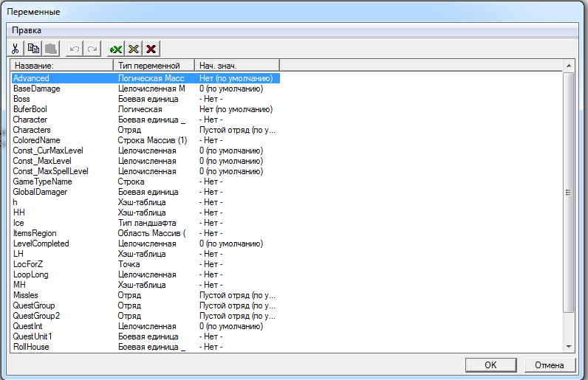588x380 pixels.
Task: Select the Character variable
Action: coord(30,120)
